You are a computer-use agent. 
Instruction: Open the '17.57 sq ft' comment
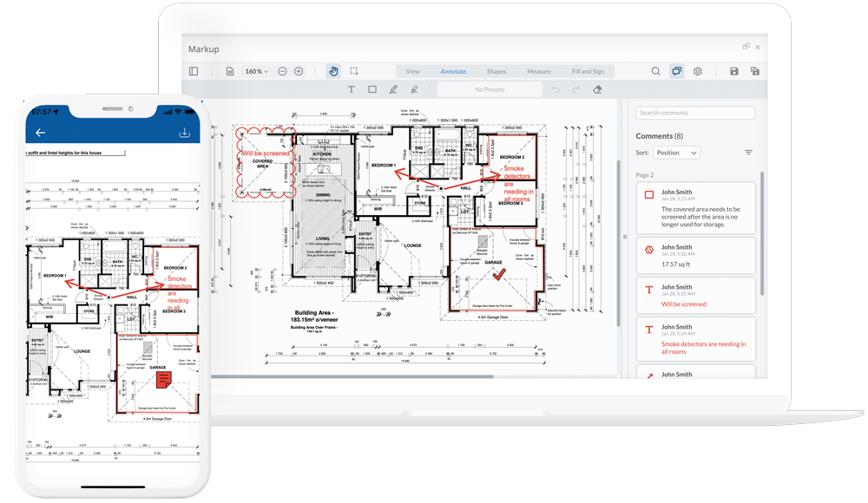click(695, 256)
